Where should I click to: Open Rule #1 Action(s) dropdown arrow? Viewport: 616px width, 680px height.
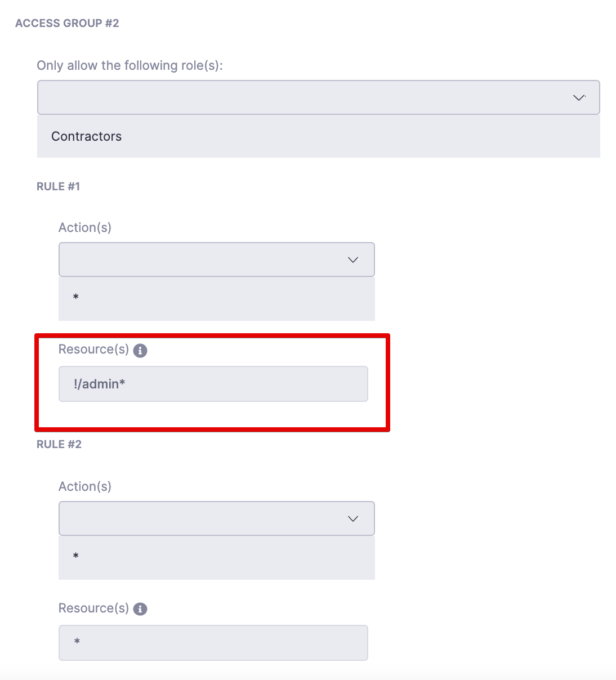(x=353, y=260)
